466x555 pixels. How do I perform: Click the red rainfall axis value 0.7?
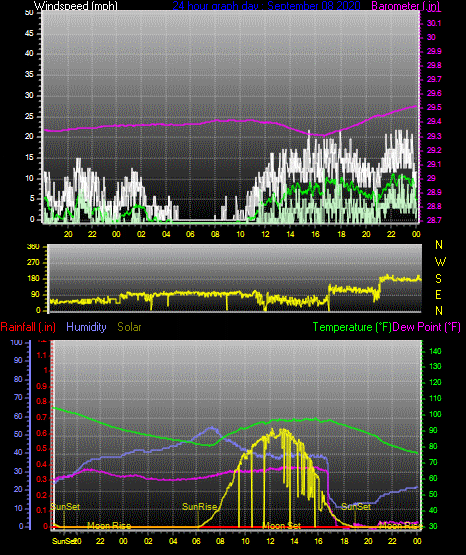[x=42, y=418]
